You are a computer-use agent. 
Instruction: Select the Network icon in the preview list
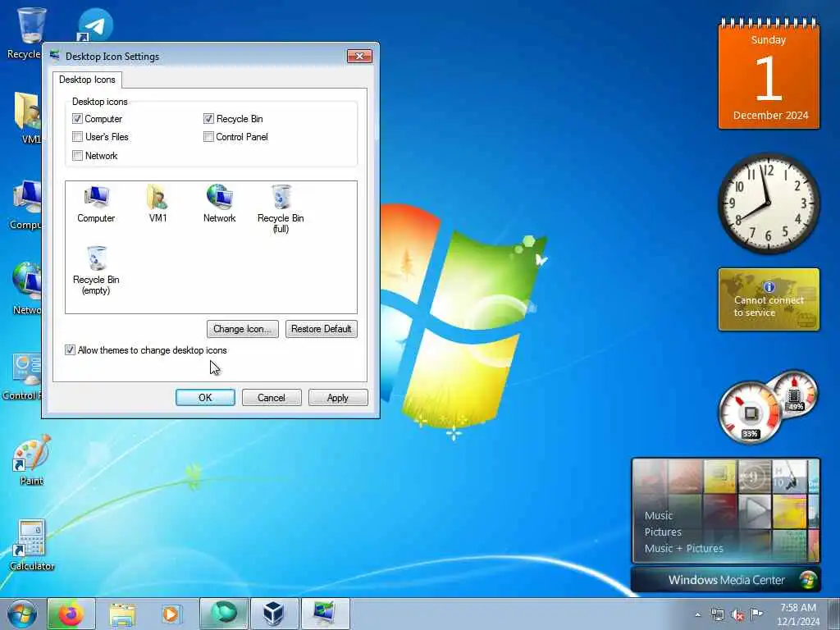pos(219,204)
